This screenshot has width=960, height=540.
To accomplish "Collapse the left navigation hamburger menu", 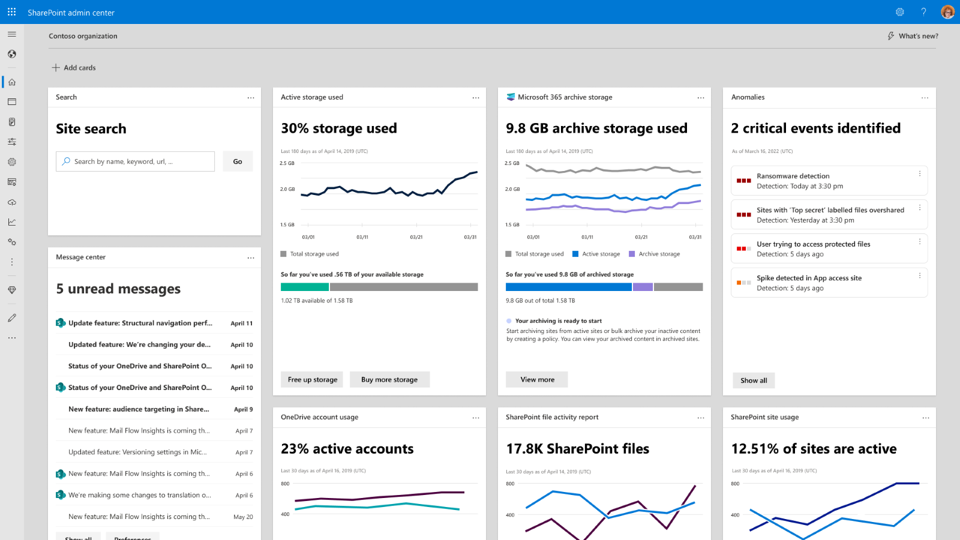I will (x=12, y=35).
